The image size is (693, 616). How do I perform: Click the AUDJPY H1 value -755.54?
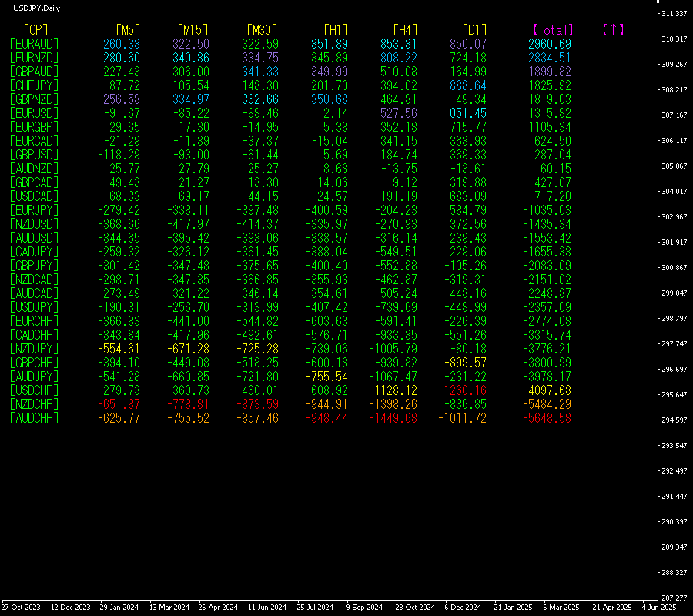327,377
